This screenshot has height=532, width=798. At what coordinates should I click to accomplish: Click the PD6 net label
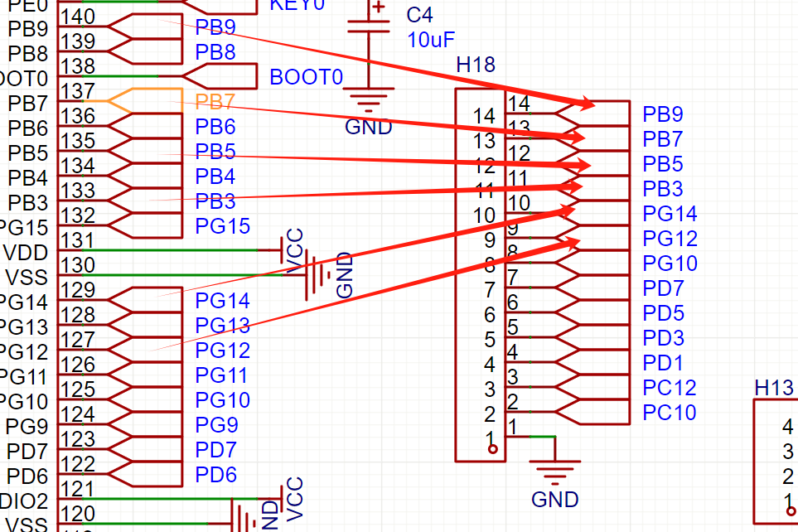pos(215,475)
